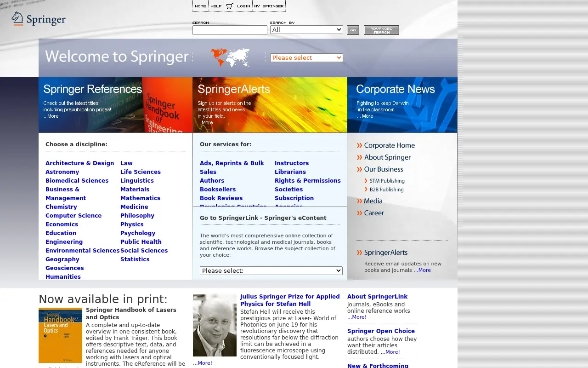Open the region 'Please select' dropdown
The width and height of the screenshot is (588, 368).
[306, 57]
